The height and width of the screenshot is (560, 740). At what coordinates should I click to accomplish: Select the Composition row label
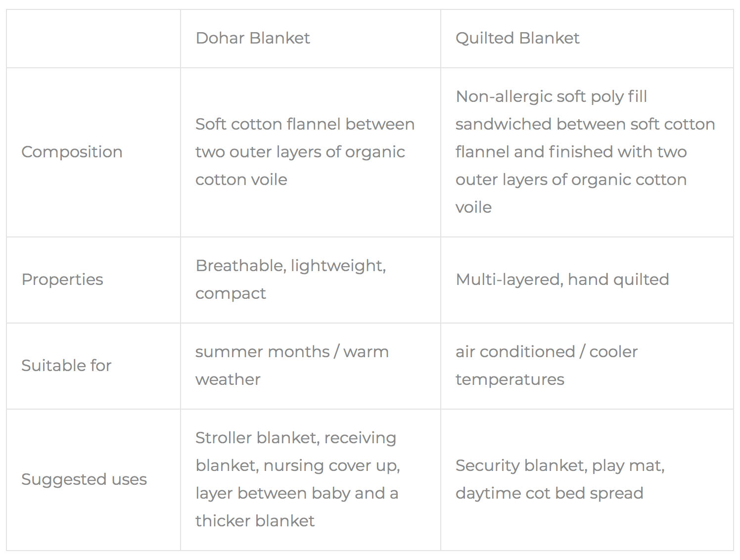click(x=72, y=152)
